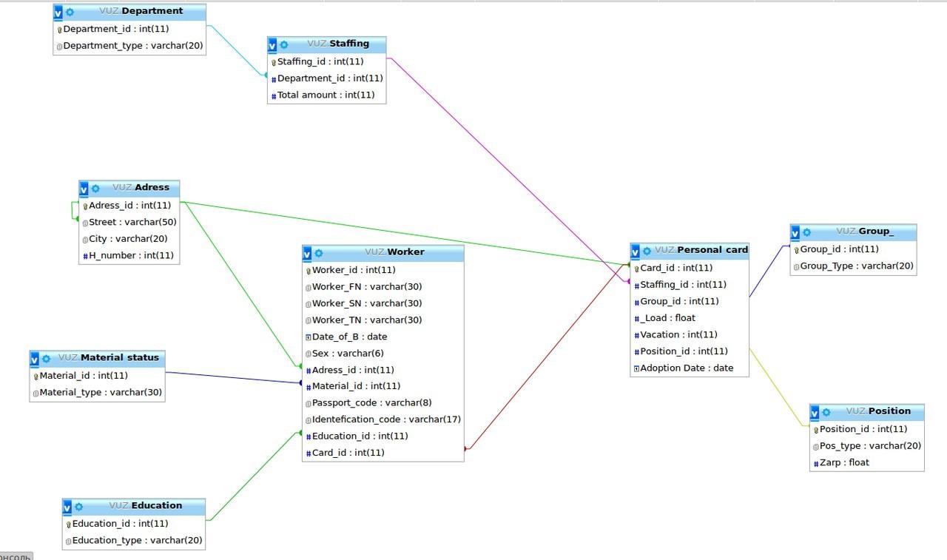947x560 pixels.
Task: Click the Worker_FN : varchar(30) column
Action: (383, 287)
